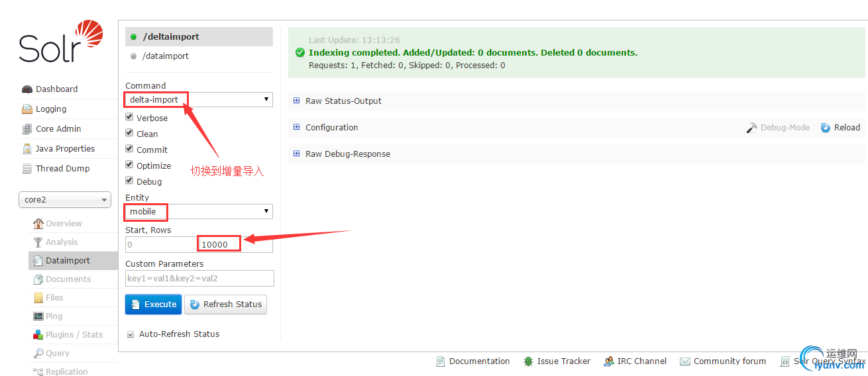Click the IRC Channel people icon
Screen dimensions: 868x376
(609, 361)
